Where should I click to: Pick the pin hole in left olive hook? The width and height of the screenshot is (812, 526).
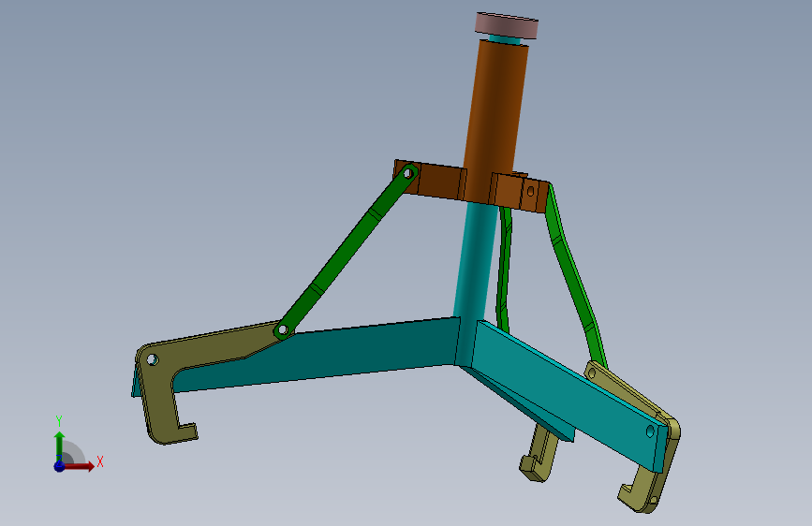[153, 359]
